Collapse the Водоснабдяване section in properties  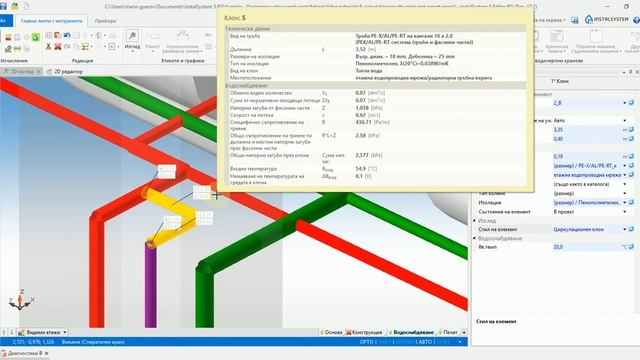(x=475, y=238)
